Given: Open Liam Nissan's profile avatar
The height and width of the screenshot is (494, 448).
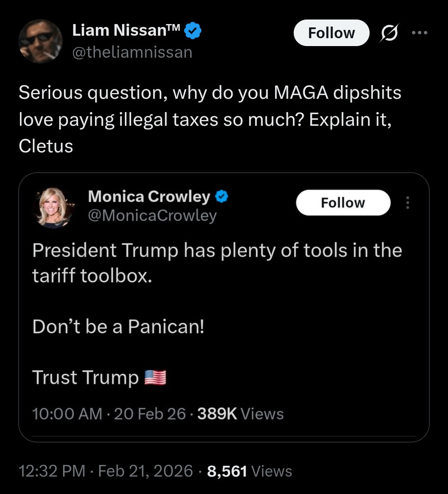Looking at the screenshot, I should pos(40,41).
